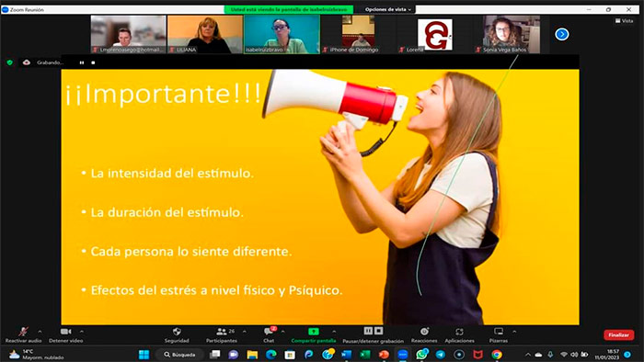Stop recording via small top-left stop button
Screen dimensions: 644x362
pyautogui.click(x=93, y=62)
